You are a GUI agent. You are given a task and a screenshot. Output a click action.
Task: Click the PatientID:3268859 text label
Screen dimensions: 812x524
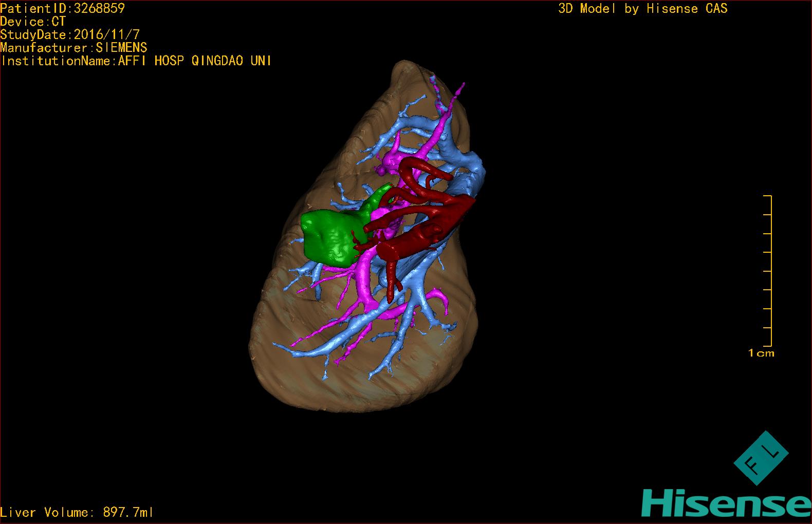[63, 8]
